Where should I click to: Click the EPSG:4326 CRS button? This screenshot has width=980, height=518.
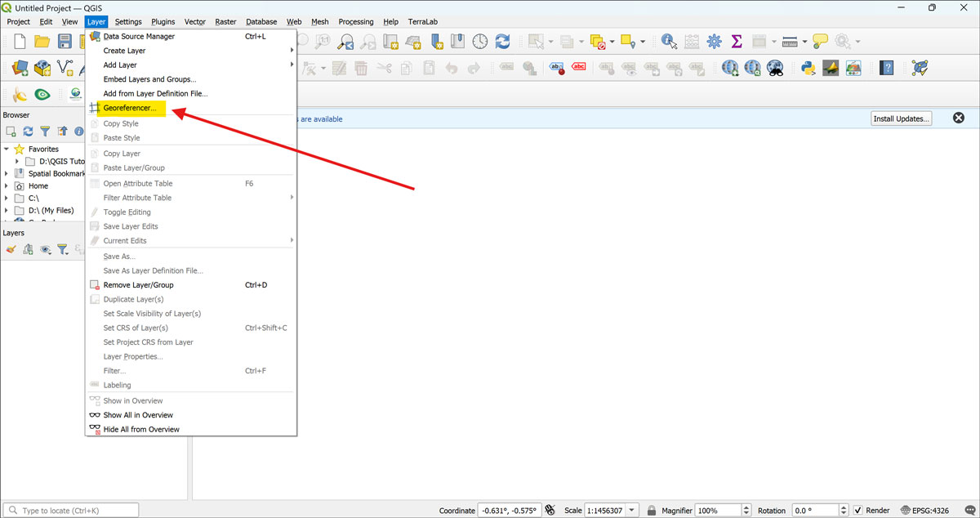click(x=924, y=511)
